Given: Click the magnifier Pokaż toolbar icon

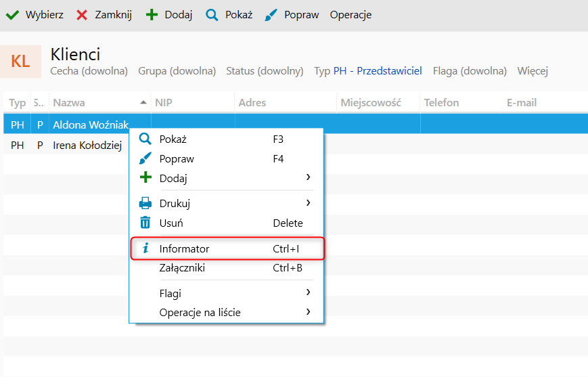Looking at the screenshot, I should 212,15.
